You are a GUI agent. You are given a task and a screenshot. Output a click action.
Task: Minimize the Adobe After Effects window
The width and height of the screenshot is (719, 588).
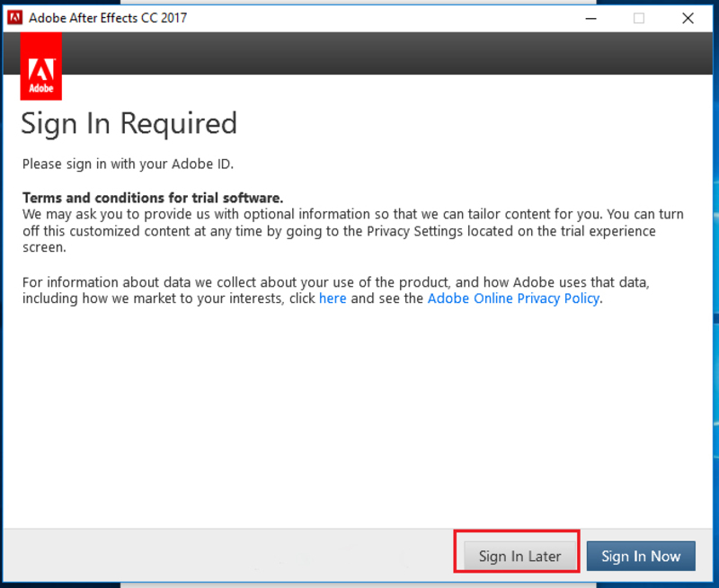tap(591, 18)
